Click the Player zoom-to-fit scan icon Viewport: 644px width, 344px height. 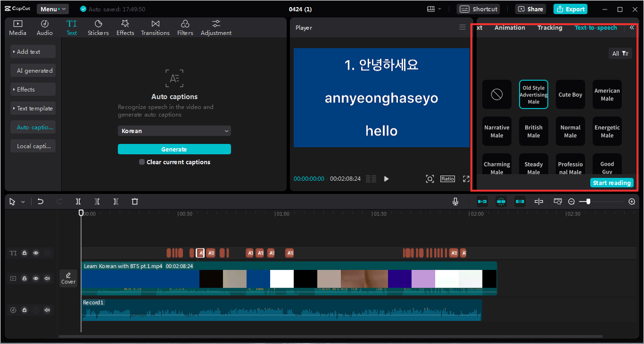430,179
